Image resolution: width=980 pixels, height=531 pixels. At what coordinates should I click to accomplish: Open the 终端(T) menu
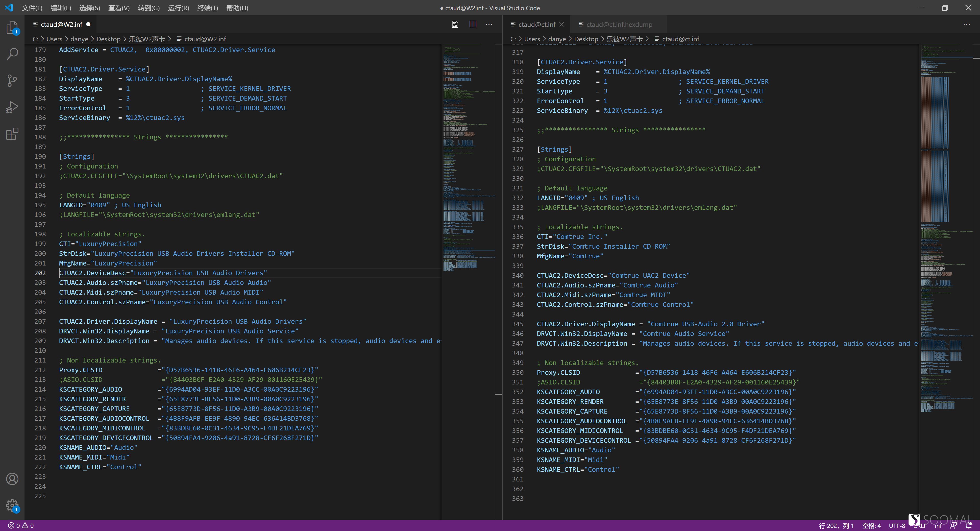coord(207,8)
